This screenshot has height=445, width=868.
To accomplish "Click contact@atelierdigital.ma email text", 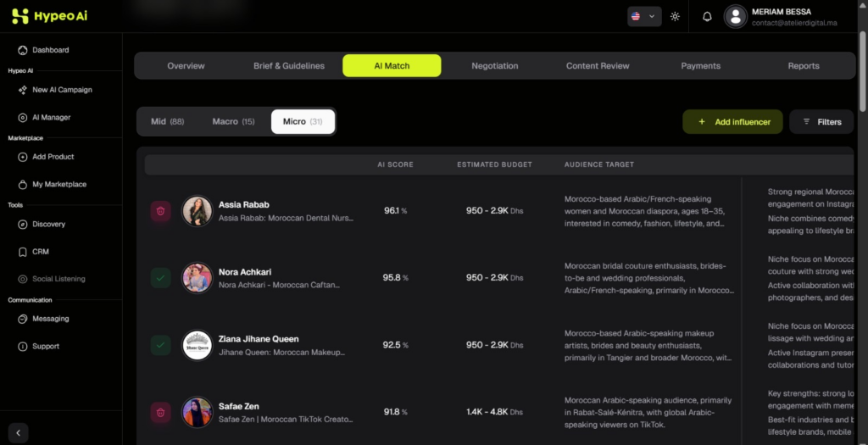I will [794, 23].
